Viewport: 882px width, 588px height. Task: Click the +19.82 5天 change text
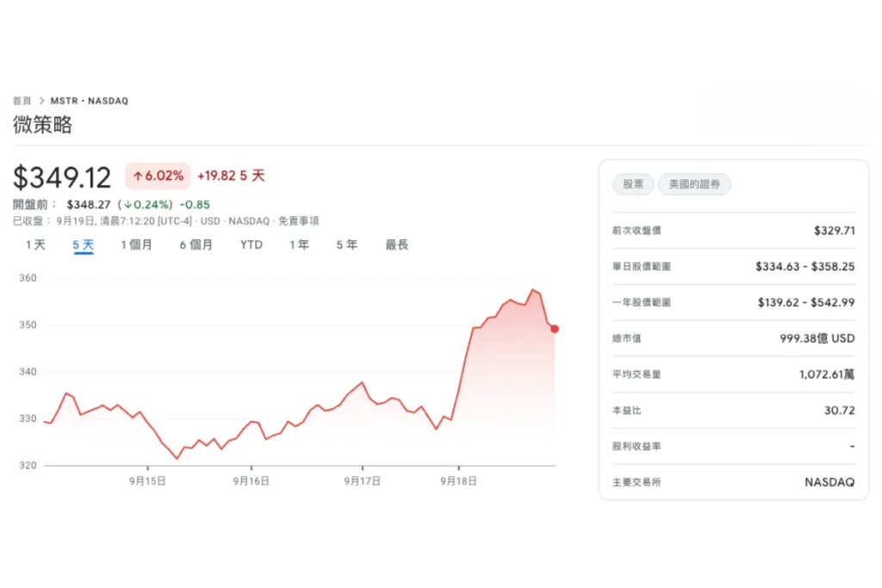(x=231, y=176)
